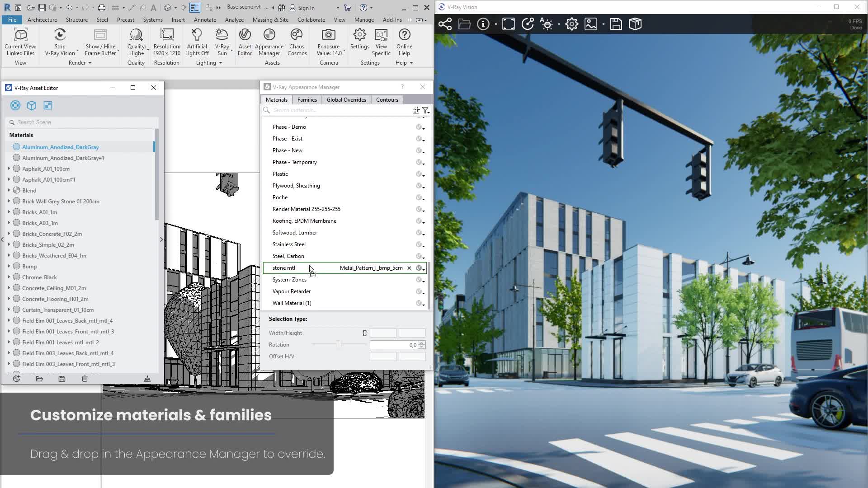868x488 pixels.
Task: Expand the Brick Wall Grey Stone 01 200cm material
Action: pyautogui.click(x=9, y=201)
